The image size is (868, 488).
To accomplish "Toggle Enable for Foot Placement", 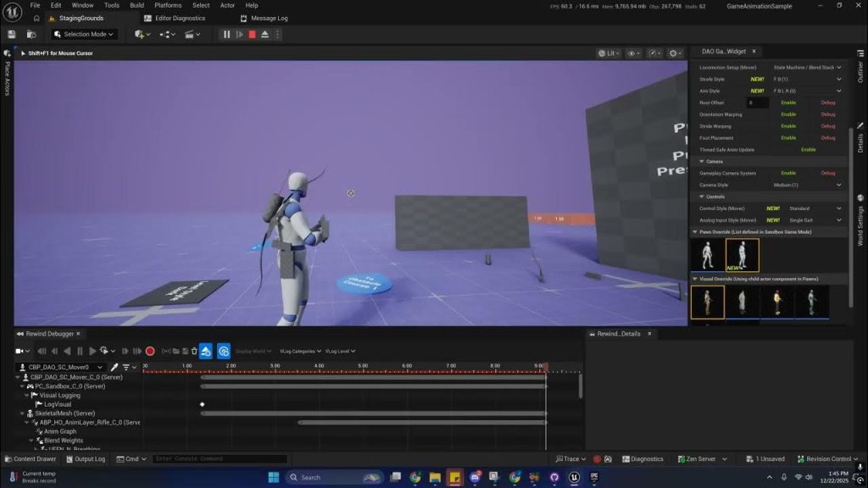I will [788, 138].
